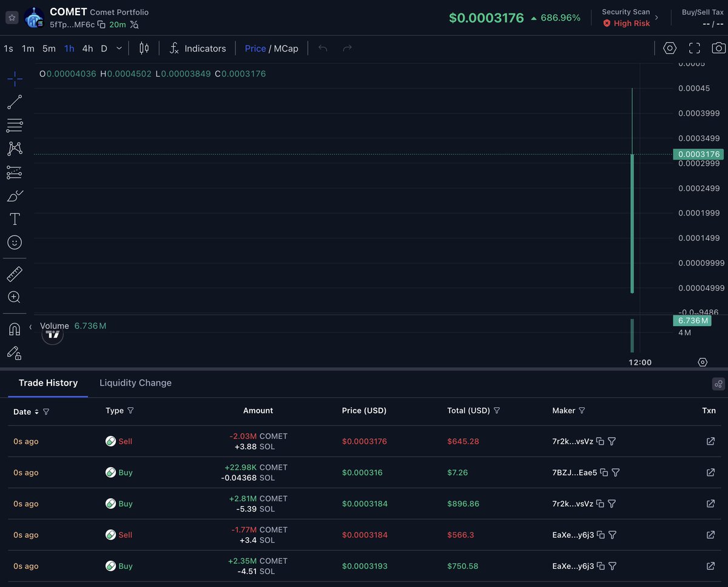The image size is (728, 587).
Task: Click the 0.0003176 current price label
Action: point(699,154)
